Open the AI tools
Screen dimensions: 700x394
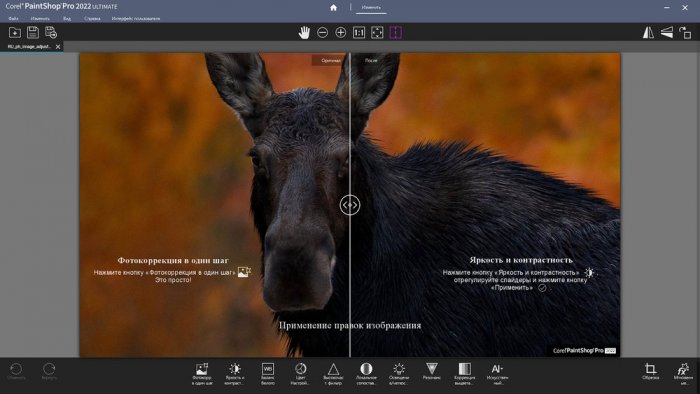tap(497, 374)
